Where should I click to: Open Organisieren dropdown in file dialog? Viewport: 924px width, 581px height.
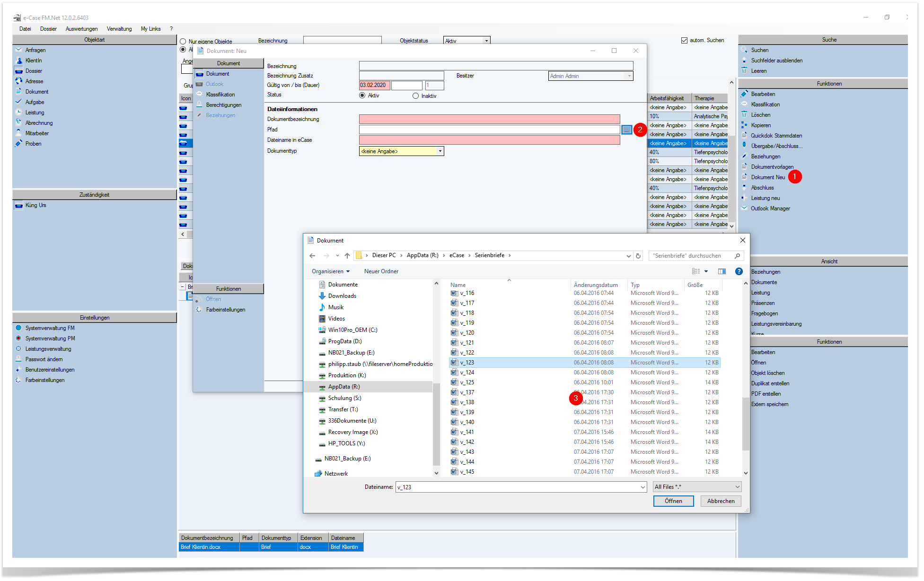(x=331, y=271)
